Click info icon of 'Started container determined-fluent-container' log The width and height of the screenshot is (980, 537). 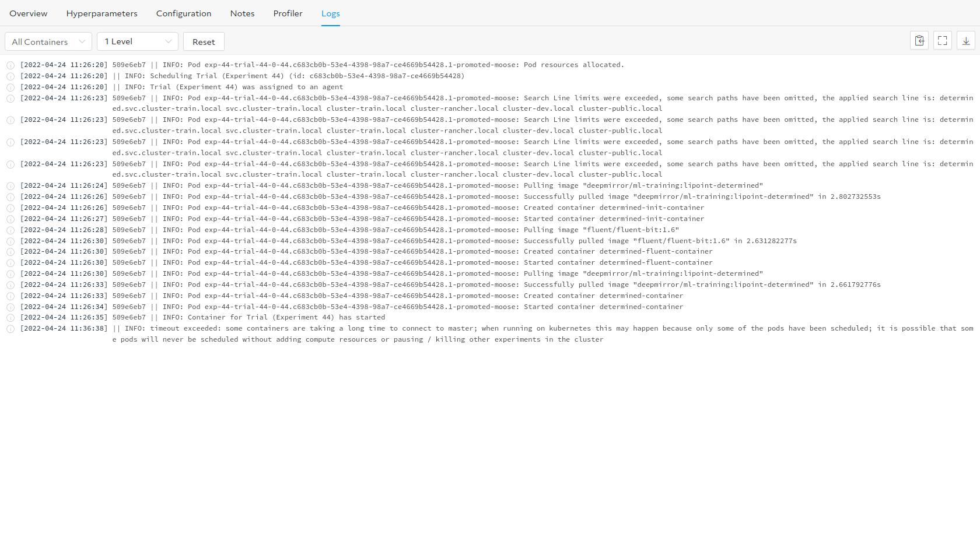pyautogui.click(x=10, y=263)
